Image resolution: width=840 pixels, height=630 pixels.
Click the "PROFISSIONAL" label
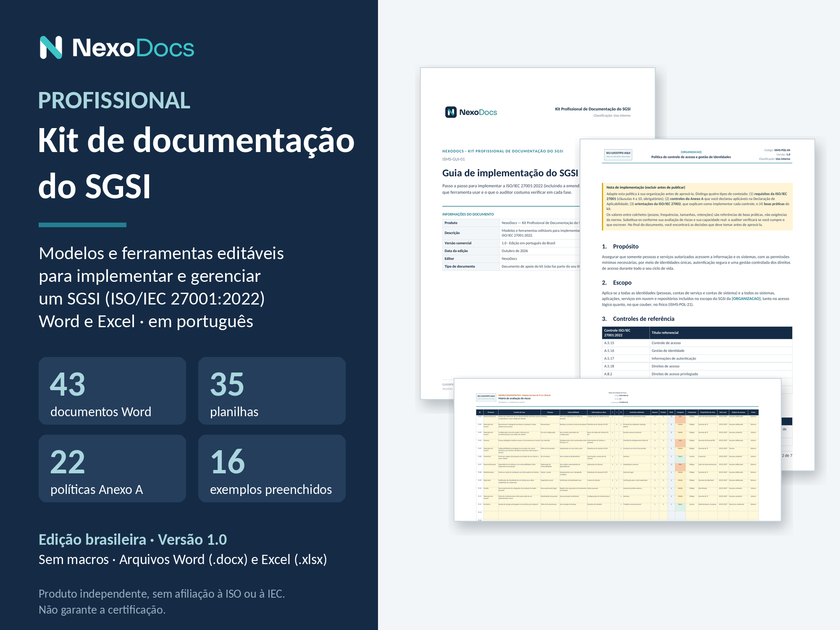114,100
